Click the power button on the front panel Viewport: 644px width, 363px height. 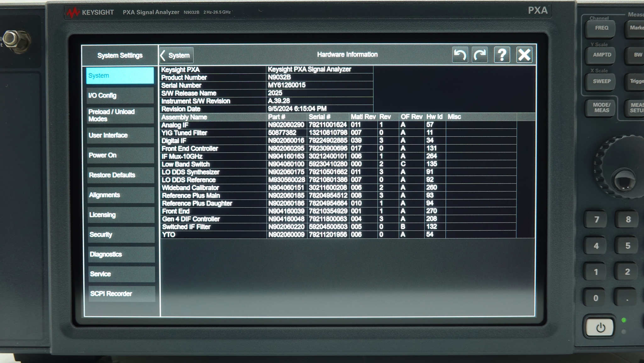pos(600,328)
